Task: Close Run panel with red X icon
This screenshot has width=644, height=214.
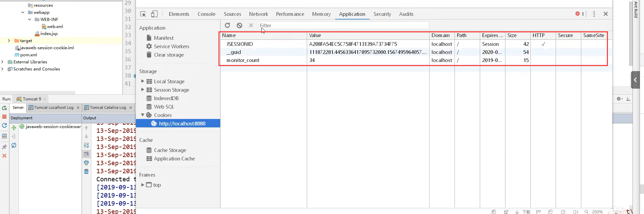Action: pyautogui.click(x=4, y=156)
